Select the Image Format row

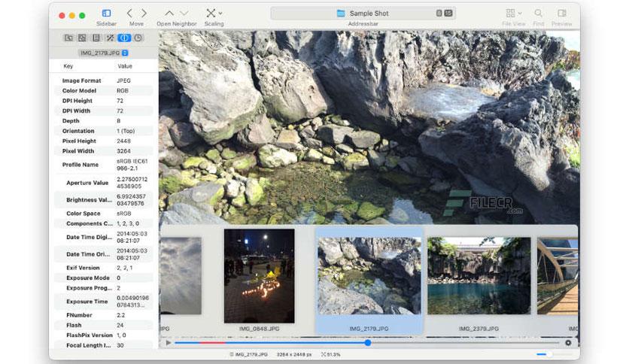tap(104, 80)
